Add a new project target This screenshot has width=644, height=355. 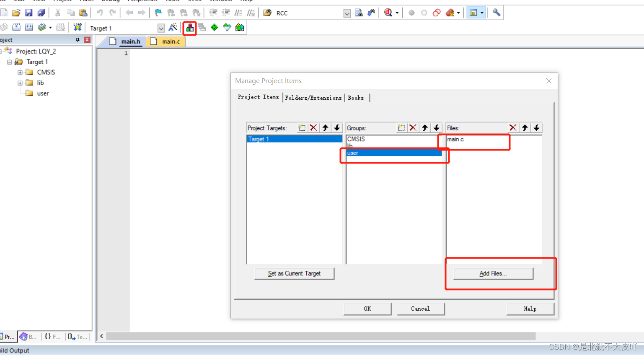pyautogui.click(x=302, y=128)
